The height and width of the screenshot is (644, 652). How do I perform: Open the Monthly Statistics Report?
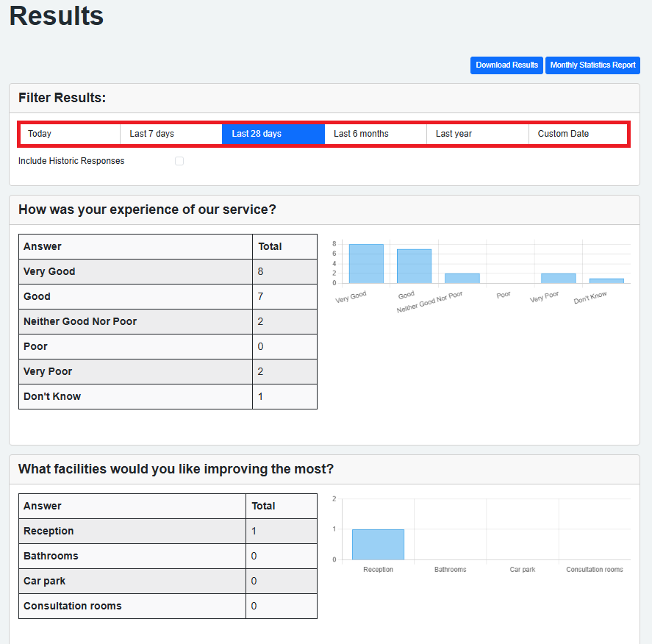592,65
